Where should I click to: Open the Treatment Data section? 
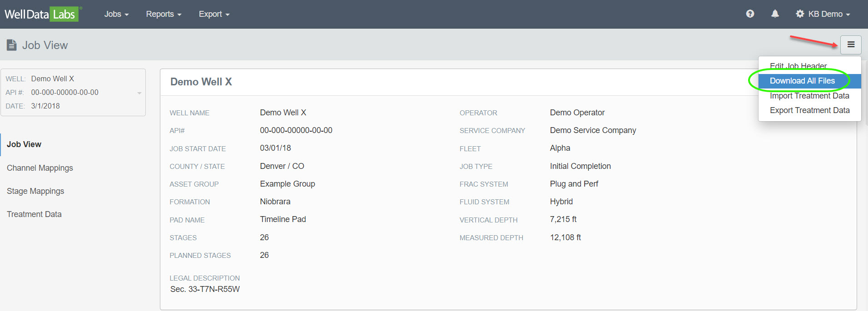[x=34, y=214]
